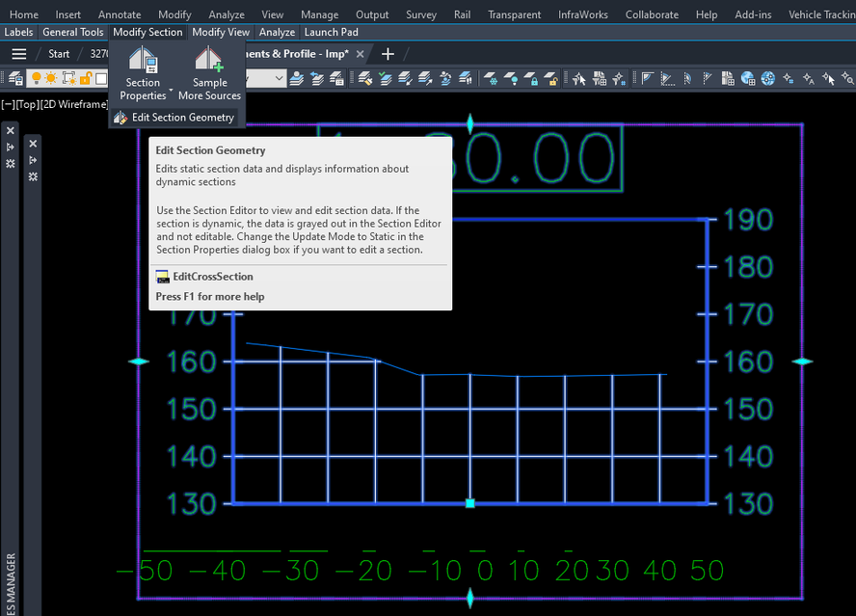Screen dimensions: 856x616
Task: Add a new drawing tab with plus
Action: [388, 54]
